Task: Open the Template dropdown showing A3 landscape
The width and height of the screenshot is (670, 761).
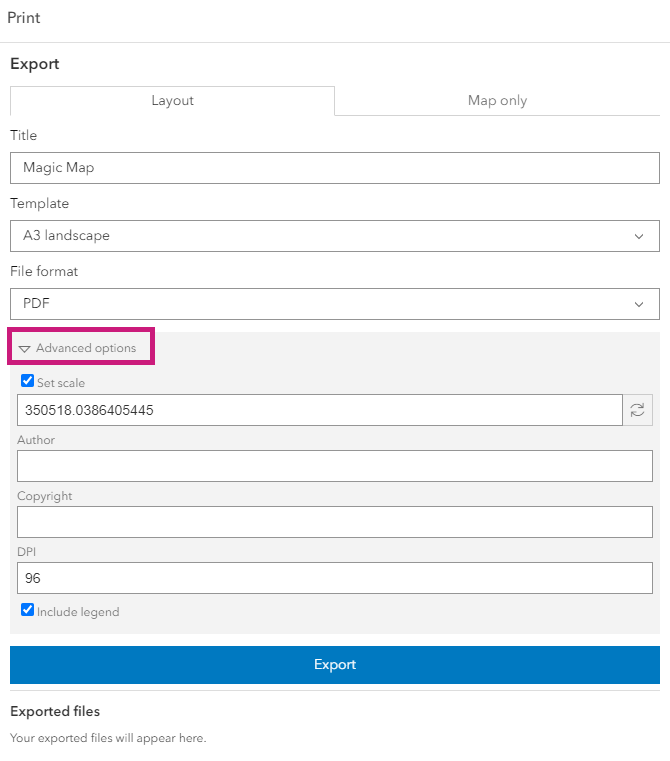Action: pyautogui.click(x=335, y=236)
